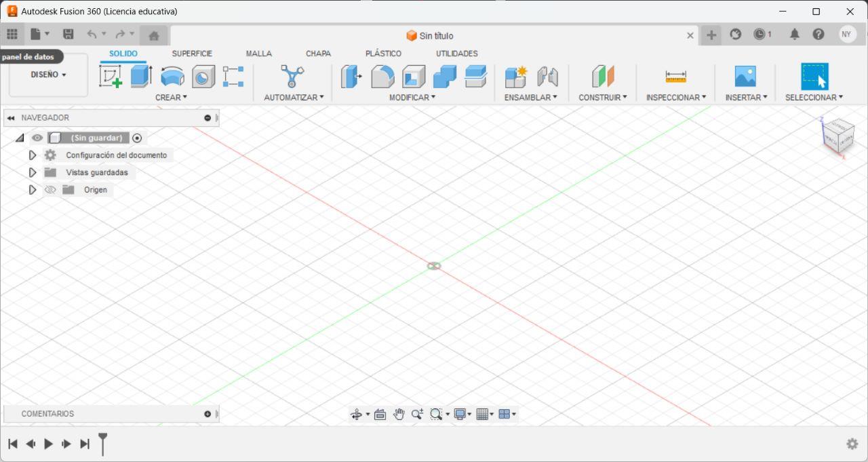Viewport: 868px width, 462px height.
Task: Open the NY user profile menu
Action: coord(847,34)
